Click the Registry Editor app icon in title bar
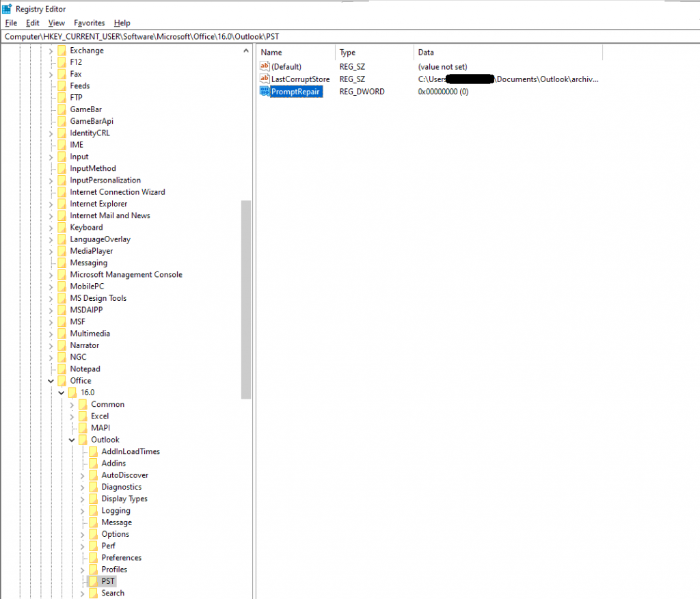 point(7,8)
